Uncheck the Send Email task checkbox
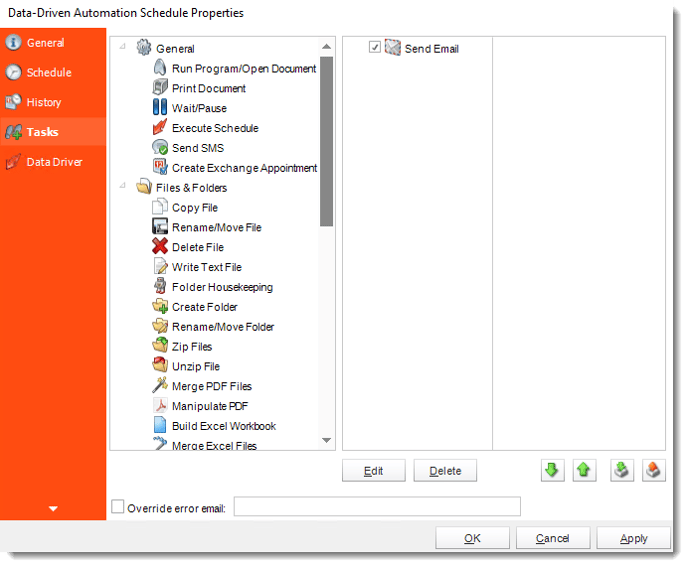688x567 pixels. (x=374, y=47)
